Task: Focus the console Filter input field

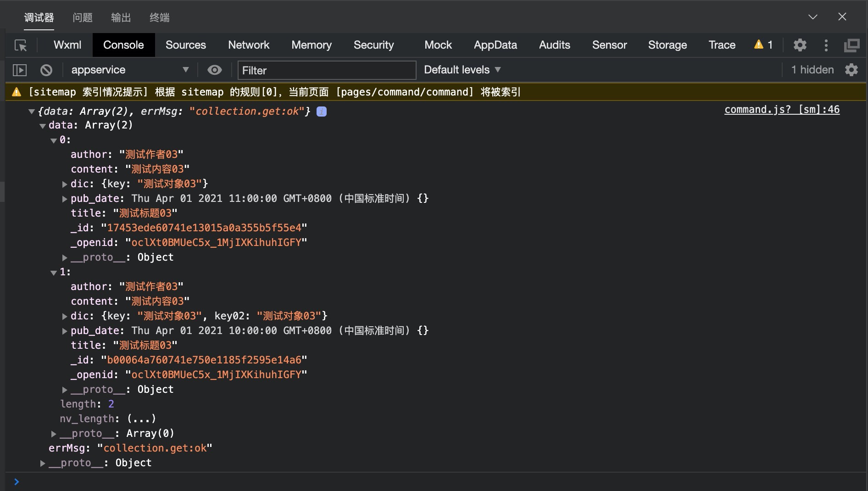Action: click(327, 70)
